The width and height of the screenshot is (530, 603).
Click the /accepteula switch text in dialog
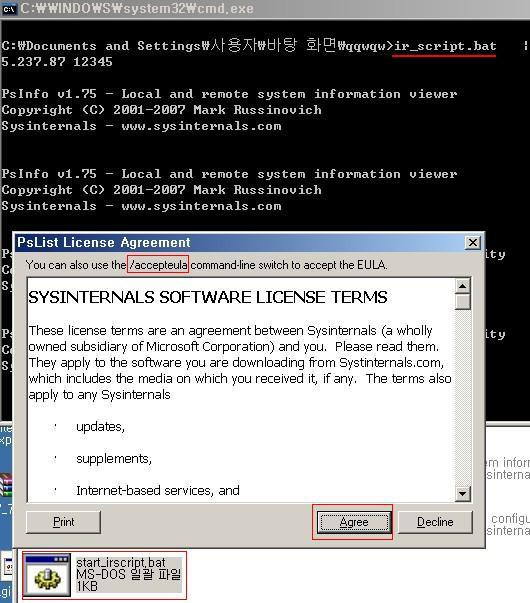click(x=158, y=265)
